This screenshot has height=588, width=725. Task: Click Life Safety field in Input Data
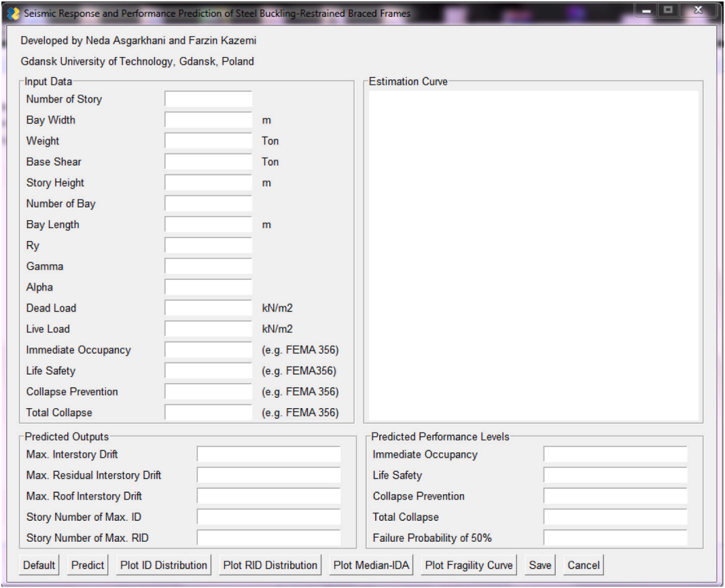208,371
